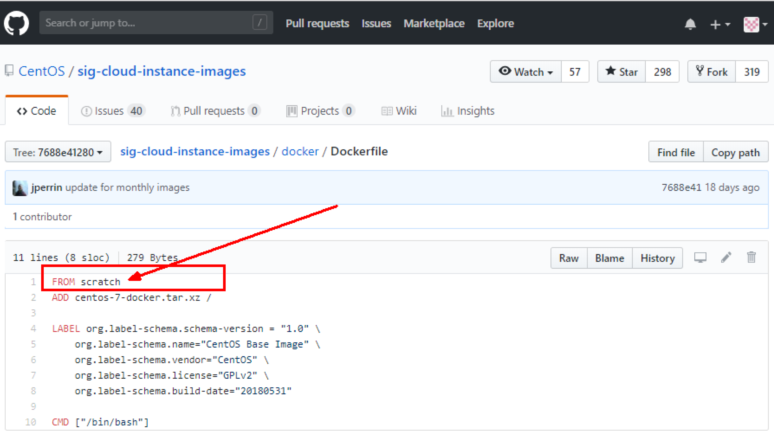Open commit message update for monthly images
The width and height of the screenshot is (774, 442).
127,187
